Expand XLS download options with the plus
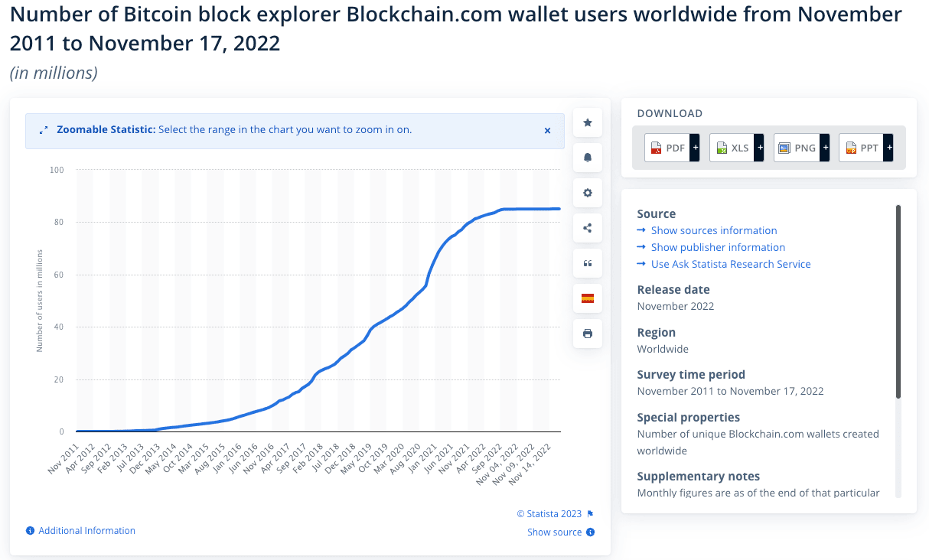The height and width of the screenshot is (560, 929). pos(759,147)
